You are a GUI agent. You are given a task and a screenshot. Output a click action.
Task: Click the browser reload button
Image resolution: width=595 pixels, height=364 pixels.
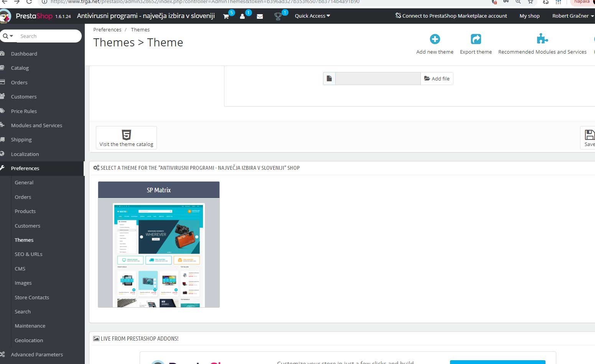pos(29,2)
